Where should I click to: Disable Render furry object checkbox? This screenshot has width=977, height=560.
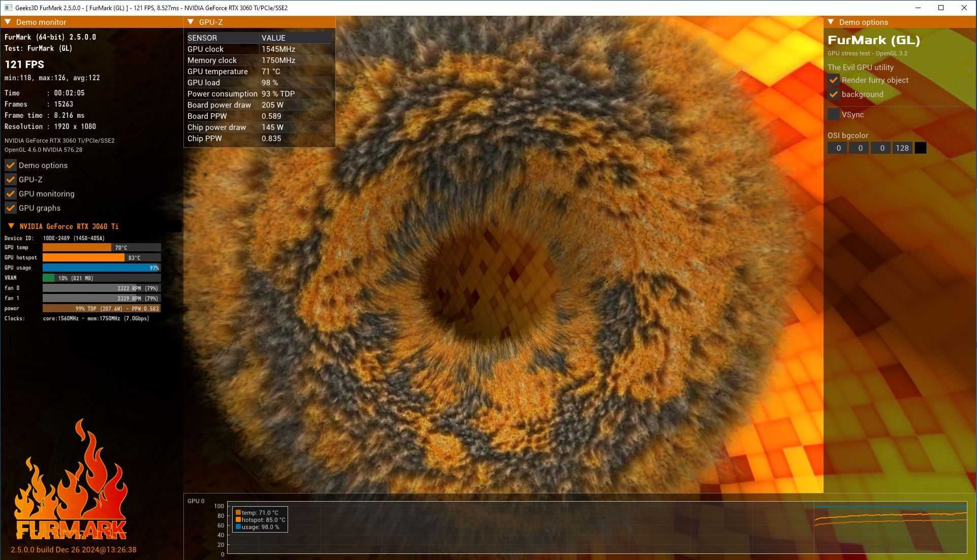[x=833, y=80]
